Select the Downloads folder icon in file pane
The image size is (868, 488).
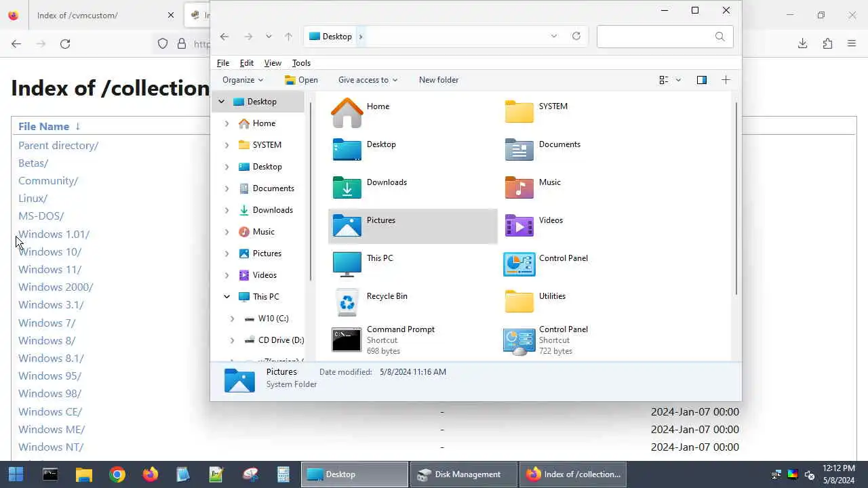click(347, 188)
